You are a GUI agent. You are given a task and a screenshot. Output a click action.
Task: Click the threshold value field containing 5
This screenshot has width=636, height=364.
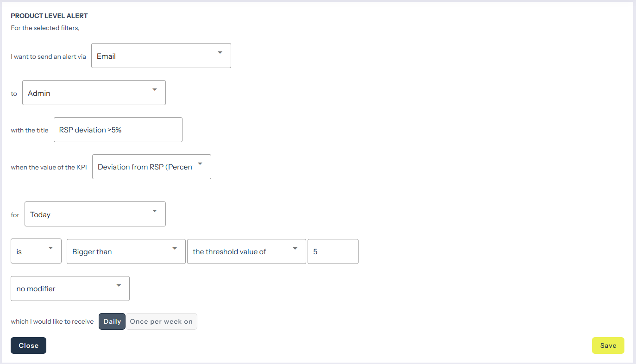pyautogui.click(x=333, y=252)
